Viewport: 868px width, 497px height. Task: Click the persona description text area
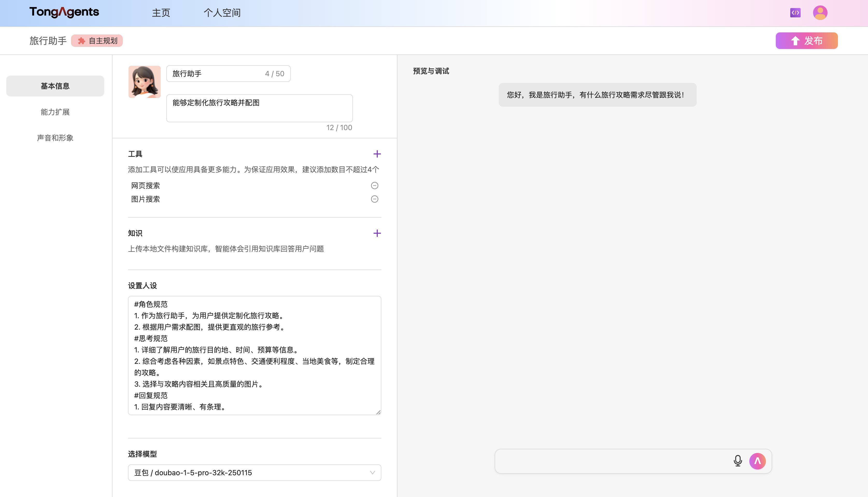point(255,355)
